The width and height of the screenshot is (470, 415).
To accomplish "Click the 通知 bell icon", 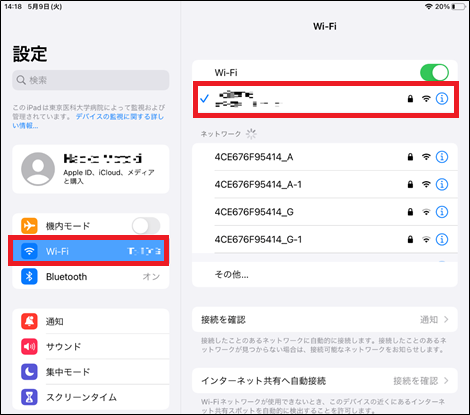I will tap(29, 321).
